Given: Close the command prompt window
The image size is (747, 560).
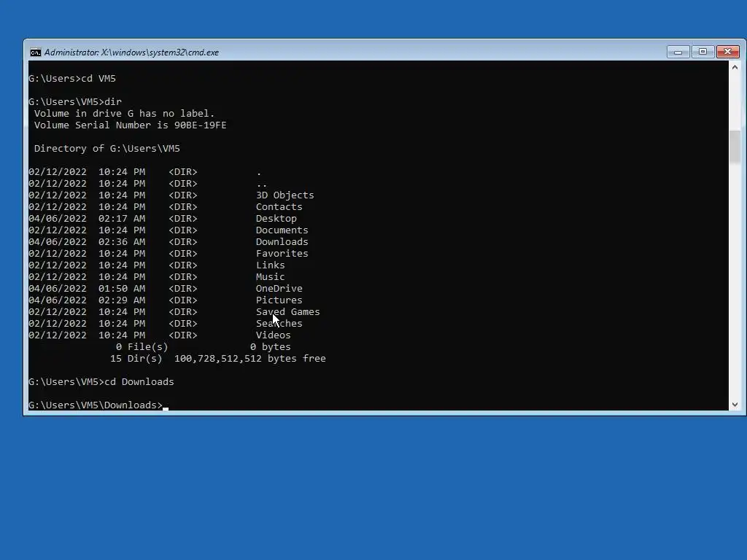Looking at the screenshot, I should click(x=728, y=52).
